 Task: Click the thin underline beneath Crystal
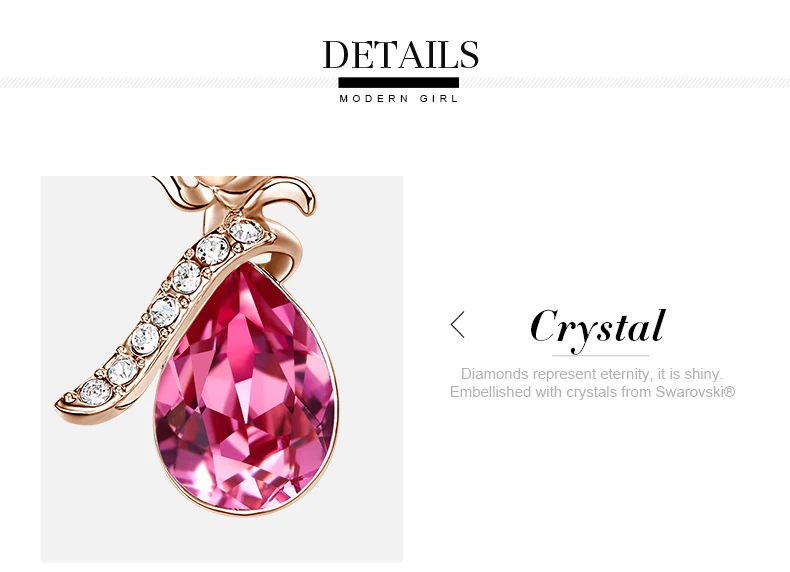[x=601, y=356]
